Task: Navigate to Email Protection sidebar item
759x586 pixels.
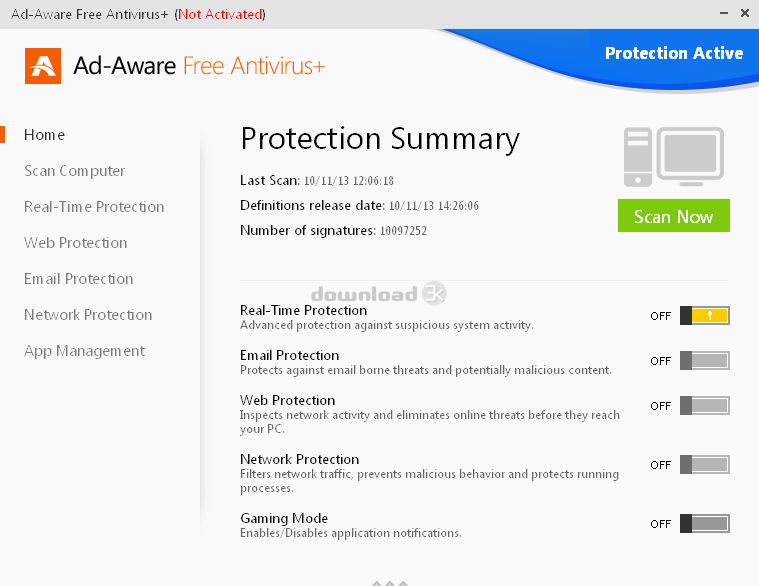Action: click(x=79, y=279)
